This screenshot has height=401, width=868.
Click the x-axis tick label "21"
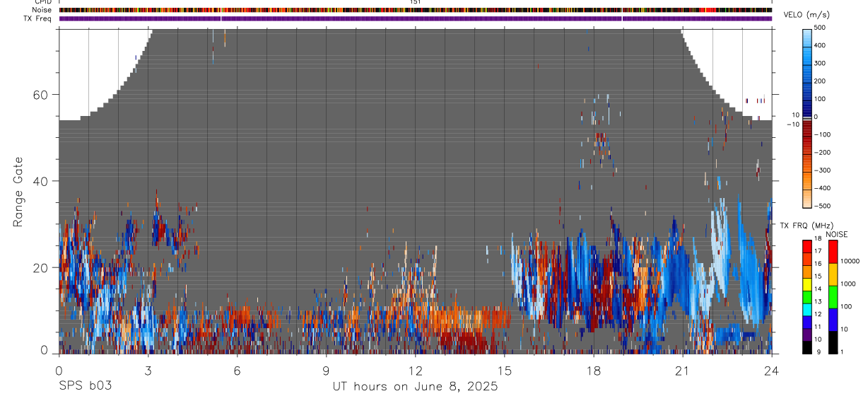point(682,370)
